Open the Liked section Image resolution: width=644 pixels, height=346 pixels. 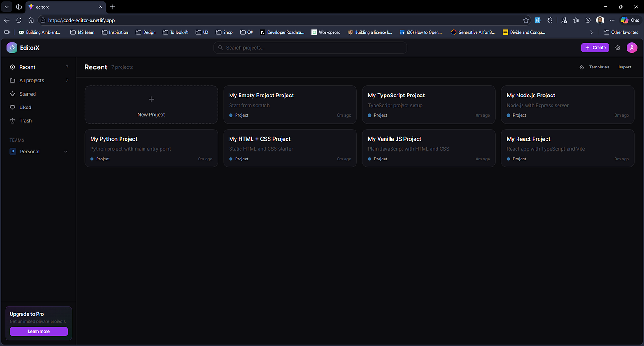pos(39,107)
